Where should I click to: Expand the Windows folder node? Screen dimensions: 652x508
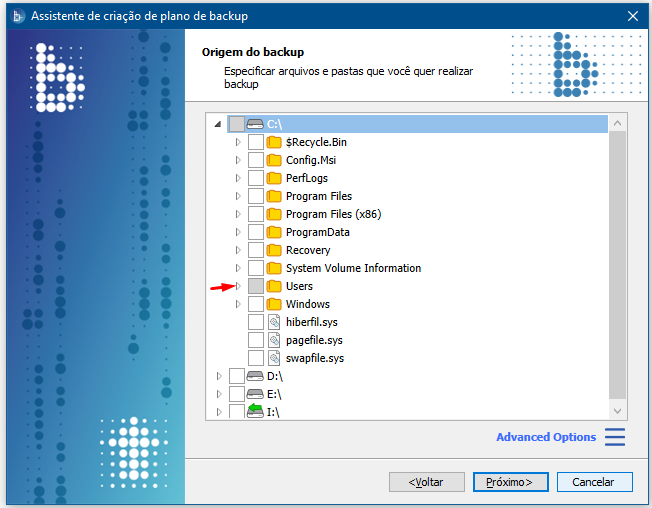(x=238, y=304)
